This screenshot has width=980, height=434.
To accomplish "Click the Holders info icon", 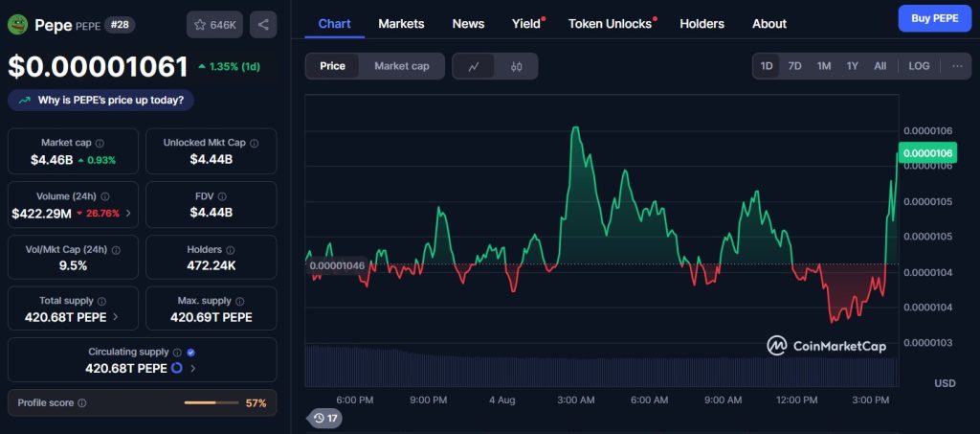I will coord(231,250).
